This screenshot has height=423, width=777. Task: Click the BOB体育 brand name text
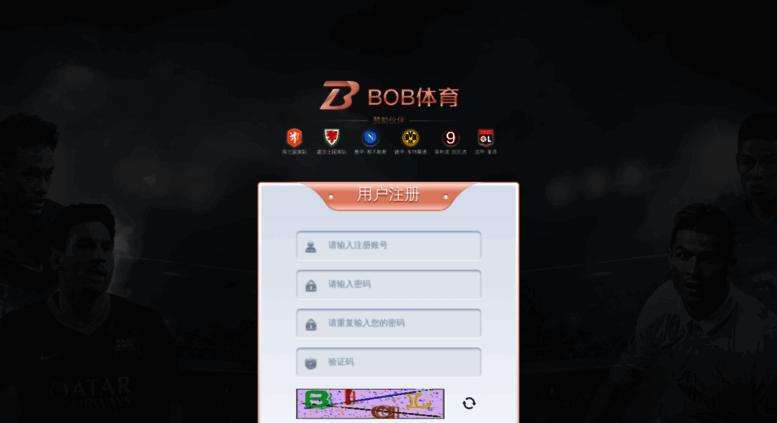(413, 97)
